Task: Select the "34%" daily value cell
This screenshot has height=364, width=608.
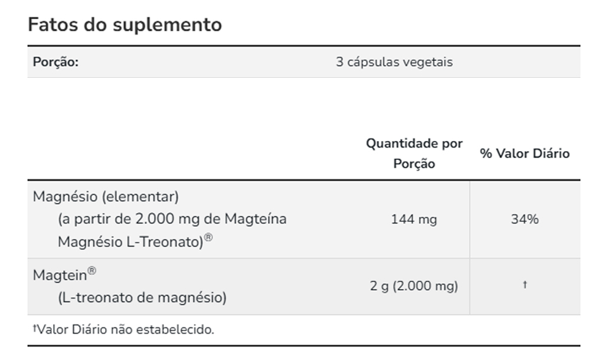Action: (525, 219)
